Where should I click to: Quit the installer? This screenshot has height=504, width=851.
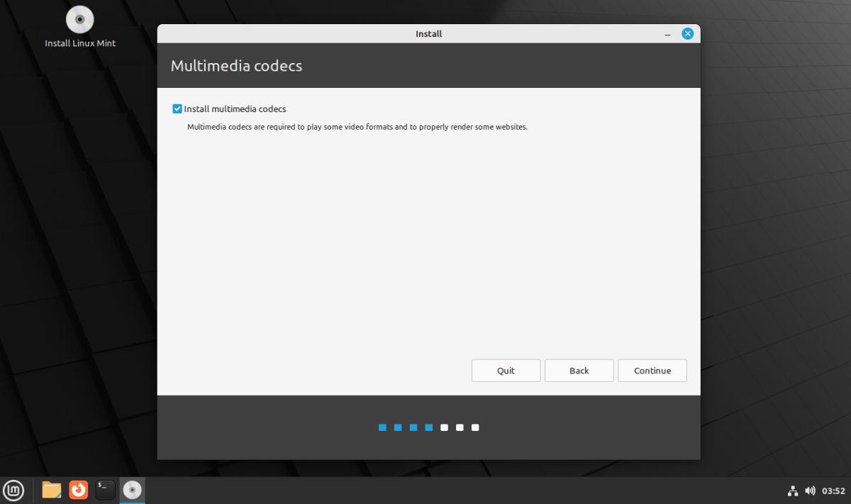click(x=506, y=370)
